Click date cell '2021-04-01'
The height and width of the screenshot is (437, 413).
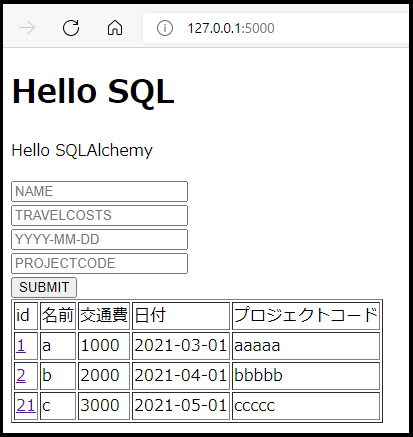click(181, 376)
